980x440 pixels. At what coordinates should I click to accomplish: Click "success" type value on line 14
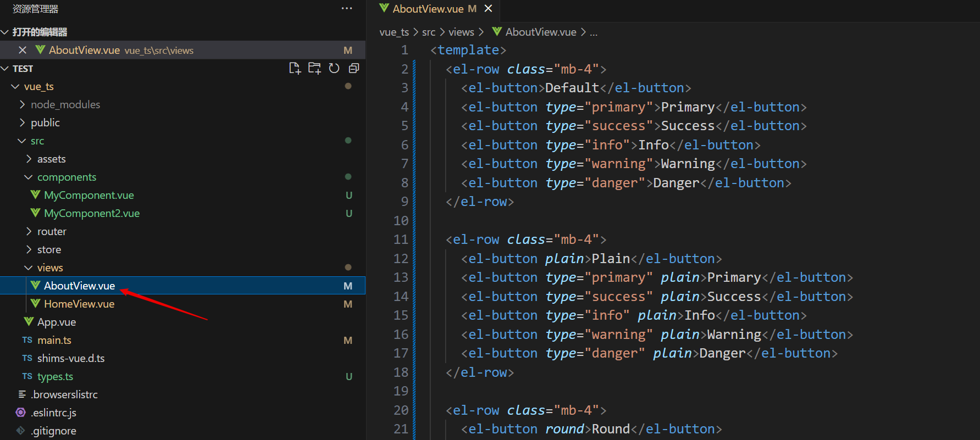(618, 296)
